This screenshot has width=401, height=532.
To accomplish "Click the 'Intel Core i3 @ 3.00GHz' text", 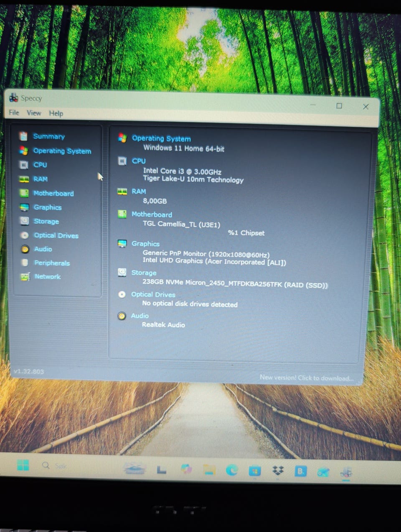I will pos(182,171).
